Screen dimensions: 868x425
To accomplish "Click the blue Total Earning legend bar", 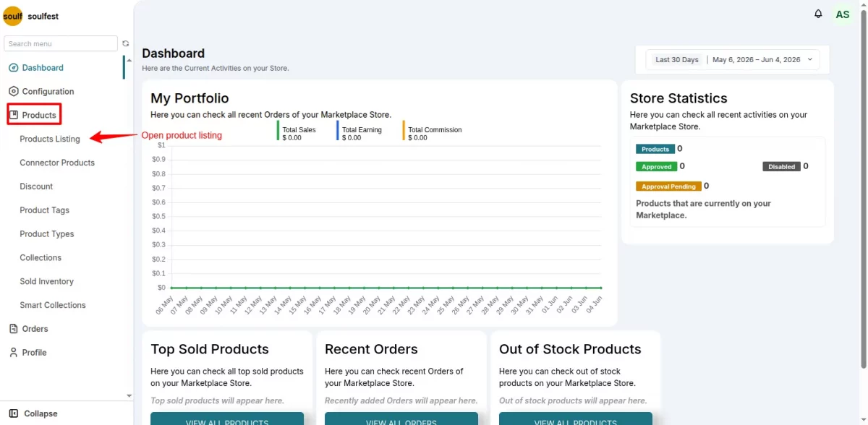I will [x=338, y=131].
